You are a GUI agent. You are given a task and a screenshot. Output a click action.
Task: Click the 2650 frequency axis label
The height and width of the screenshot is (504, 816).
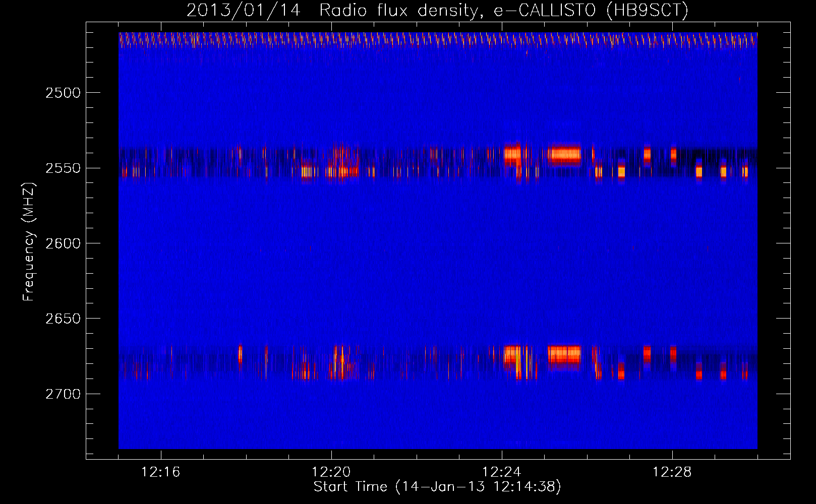(x=63, y=319)
